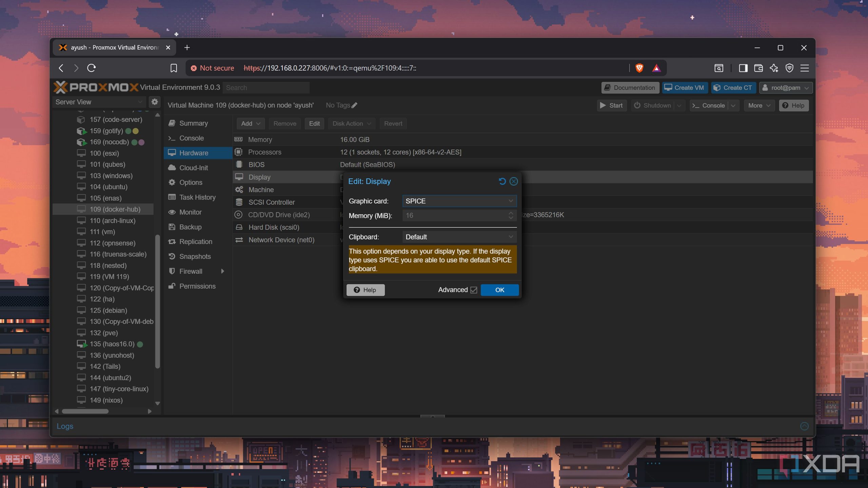This screenshot has width=868, height=488.
Task: Open the Brave VPN icon
Action: click(x=789, y=68)
